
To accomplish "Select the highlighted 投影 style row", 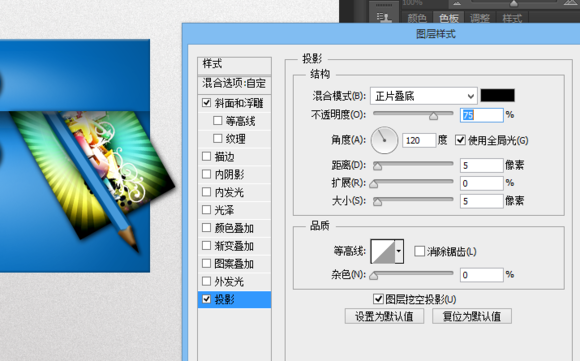I will [235, 299].
